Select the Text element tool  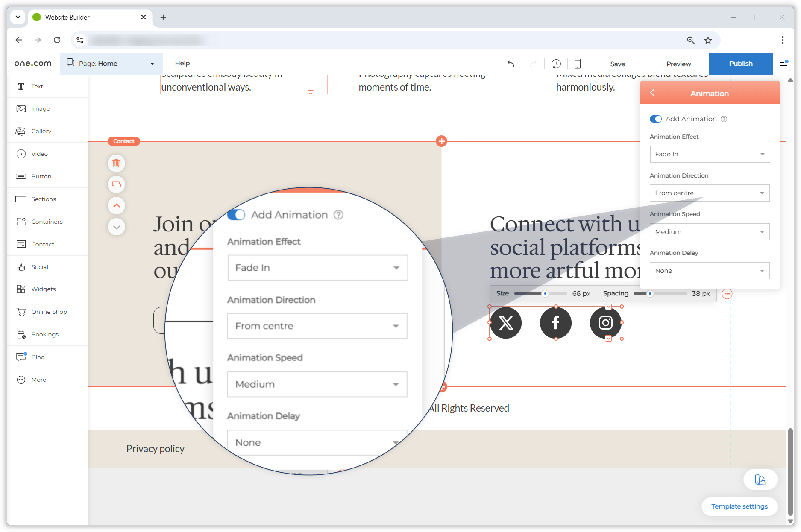click(37, 86)
